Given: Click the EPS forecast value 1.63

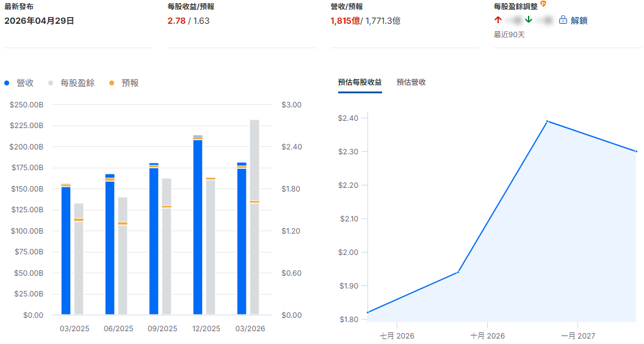Looking at the screenshot, I should tap(201, 21).
